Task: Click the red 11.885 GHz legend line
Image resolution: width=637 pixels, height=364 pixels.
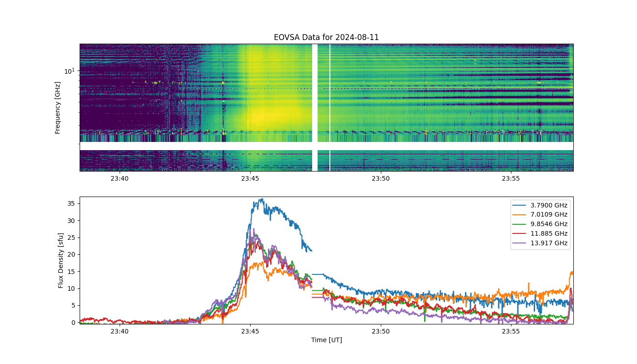Action: coord(521,234)
